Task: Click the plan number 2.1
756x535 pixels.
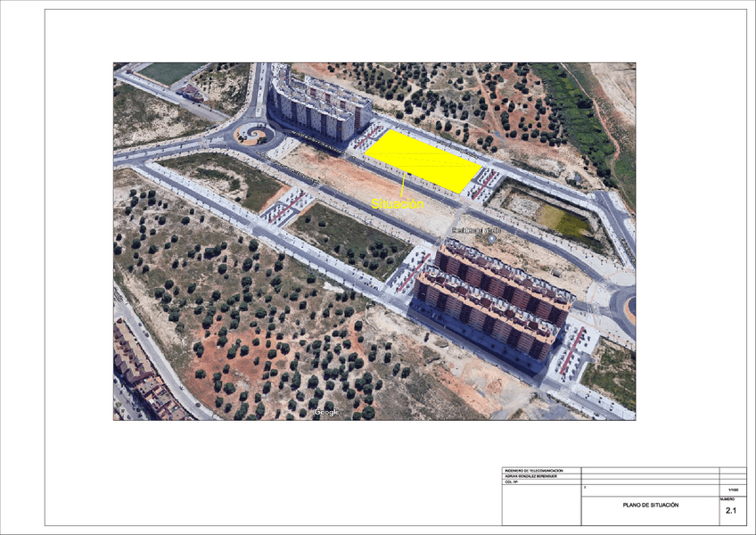Action: coord(731,510)
